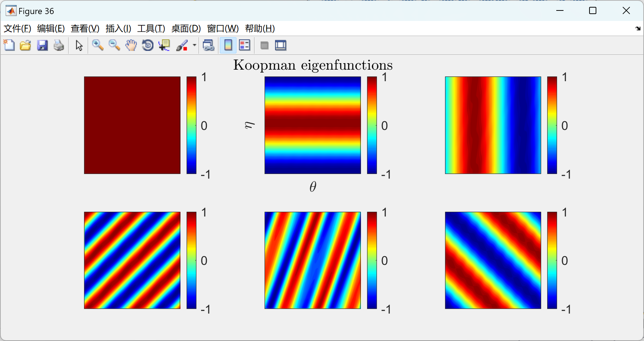Save the figure with the Save icon
The image size is (644, 341).
[x=42, y=45]
